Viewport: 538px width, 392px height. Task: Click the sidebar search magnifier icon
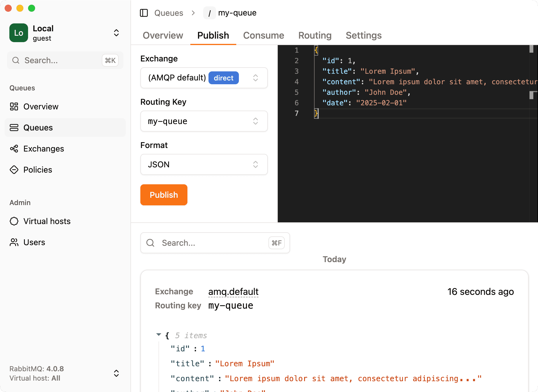click(16, 60)
